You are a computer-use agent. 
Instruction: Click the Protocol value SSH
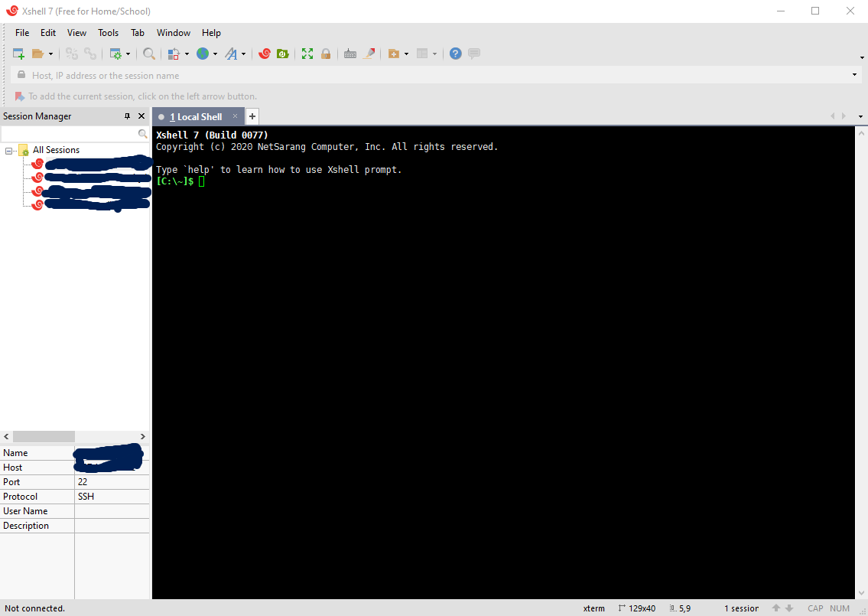coord(86,497)
